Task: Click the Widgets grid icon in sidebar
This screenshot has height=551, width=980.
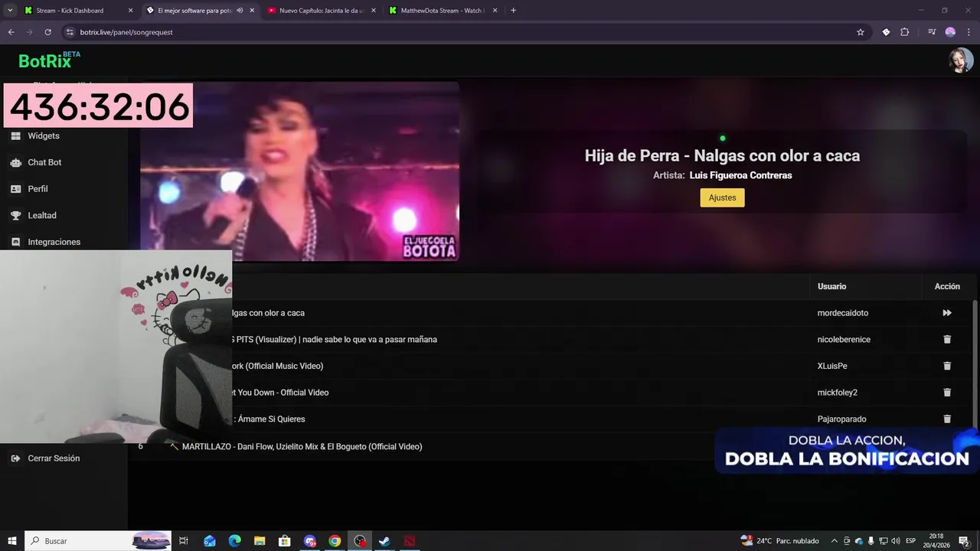Action: (15, 135)
